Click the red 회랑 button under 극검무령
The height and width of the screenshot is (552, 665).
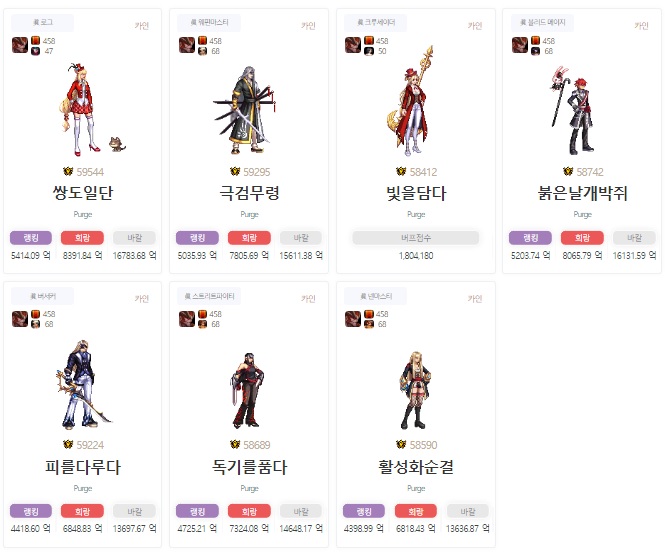pyautogui.click(x=249, y=238)
